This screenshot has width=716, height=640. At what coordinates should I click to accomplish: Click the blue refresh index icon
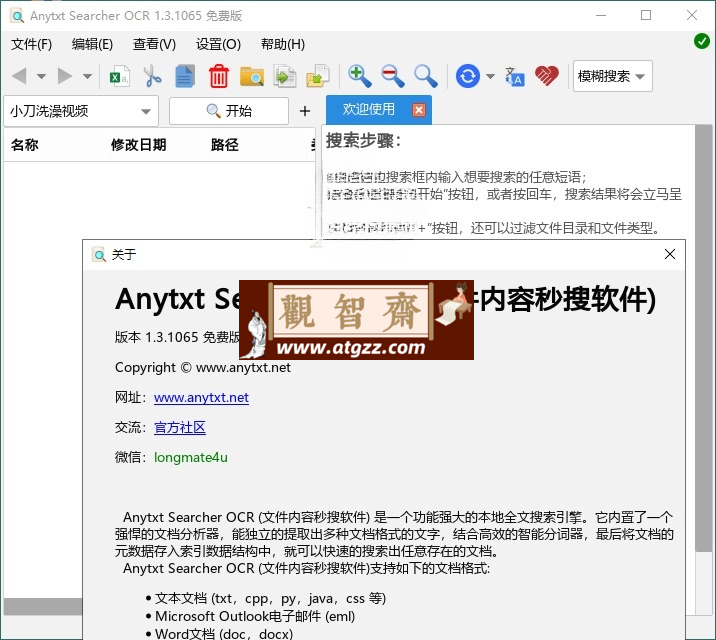click(x=468, y=76)
